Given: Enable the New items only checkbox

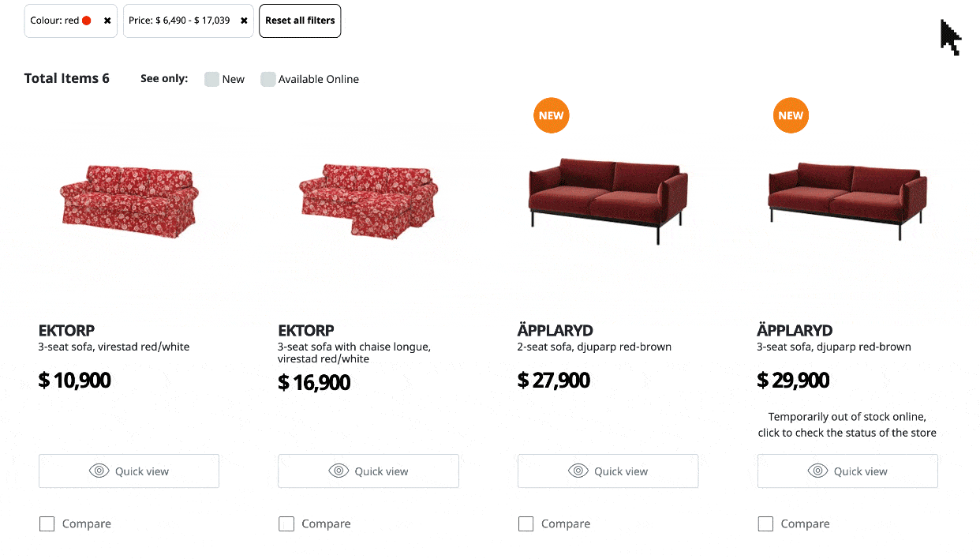Looking at the screenshot, I should pyautogui.click(x=211, y=79).
